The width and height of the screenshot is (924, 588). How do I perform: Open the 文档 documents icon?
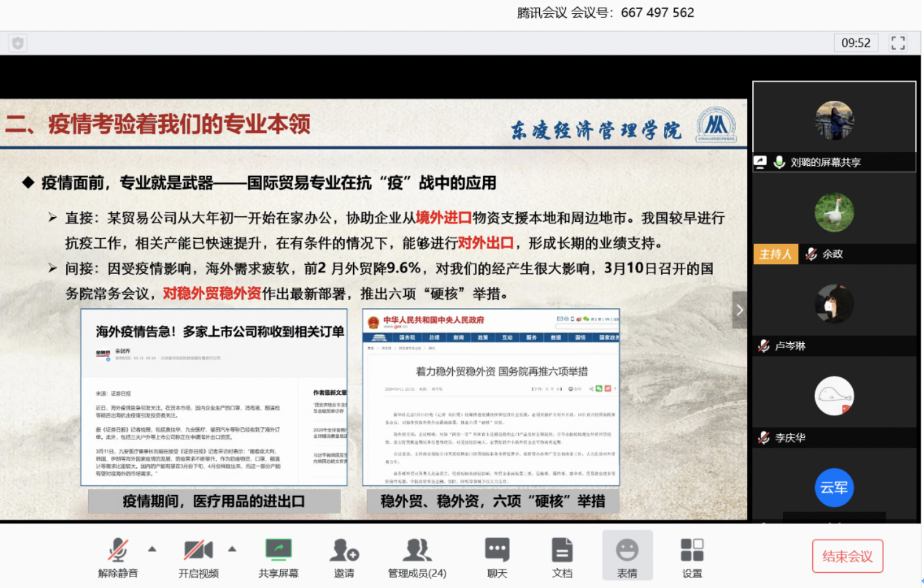[x=562, y=557]
